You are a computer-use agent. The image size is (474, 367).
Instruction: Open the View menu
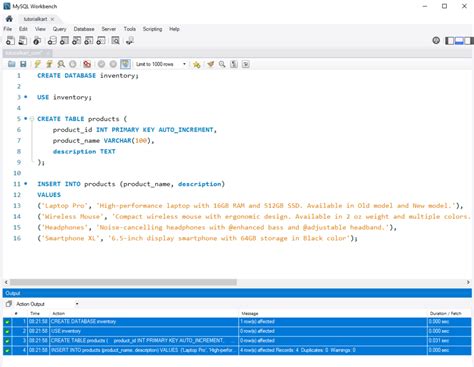(x=40, y=29)
